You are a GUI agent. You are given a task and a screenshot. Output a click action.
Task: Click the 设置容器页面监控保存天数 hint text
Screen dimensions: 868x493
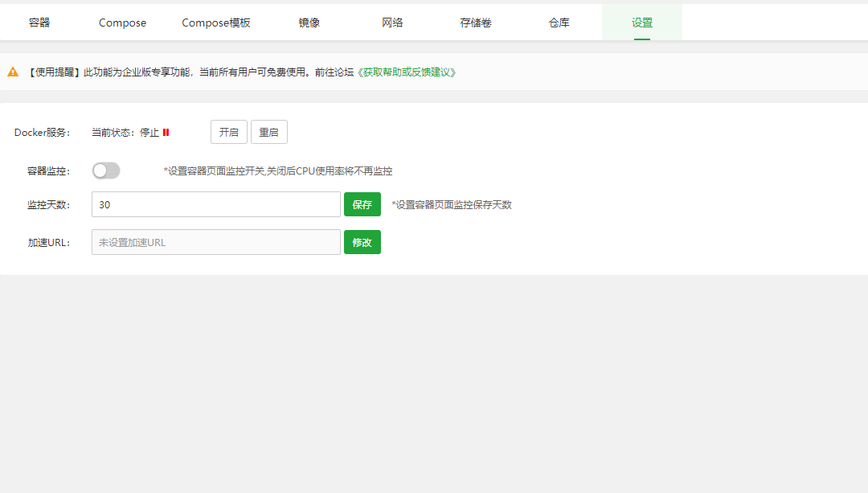tap(452, 205)
